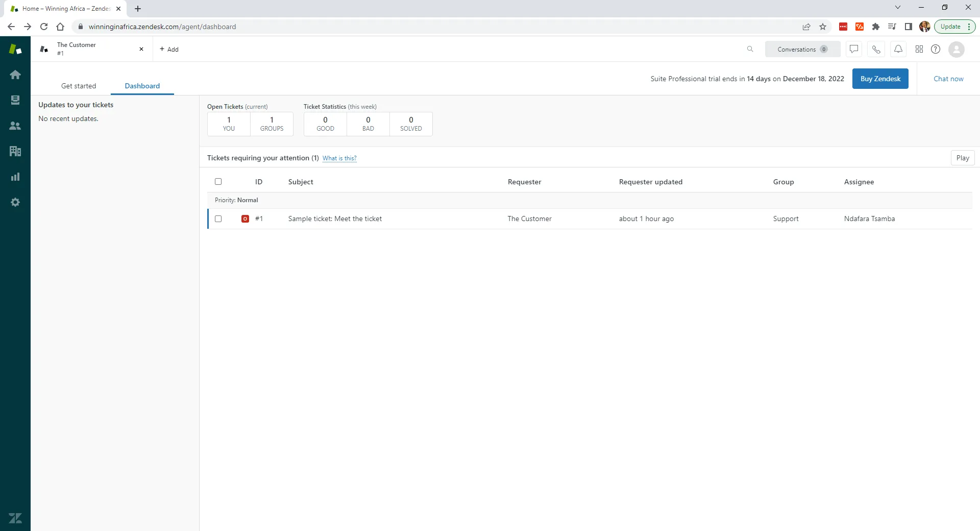Open Admin gear icon in sidebar
The height and width of the screenshot is (531, 980).
pos(15,202)
